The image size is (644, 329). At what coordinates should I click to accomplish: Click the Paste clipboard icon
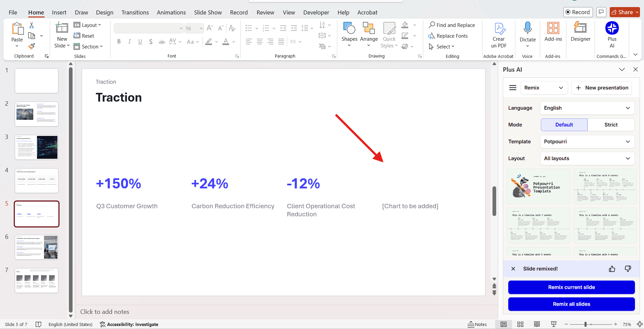click(x=17, y=29)
